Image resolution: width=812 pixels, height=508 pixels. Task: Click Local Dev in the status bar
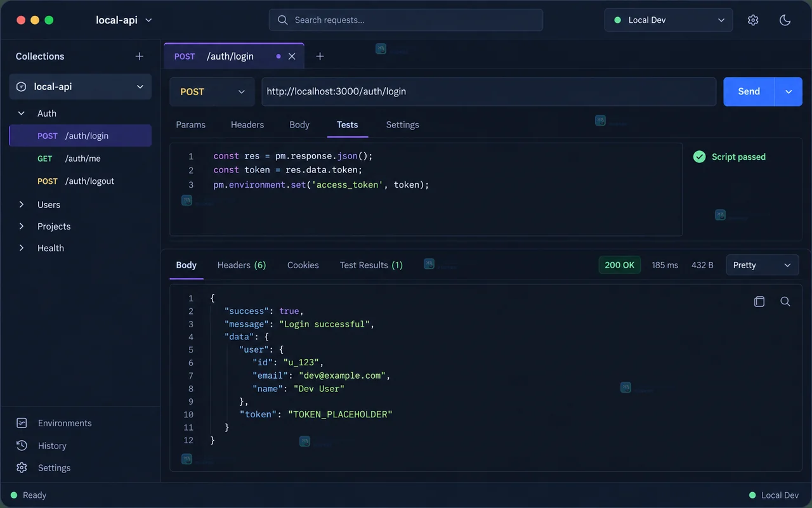click(x=774, y=495)
